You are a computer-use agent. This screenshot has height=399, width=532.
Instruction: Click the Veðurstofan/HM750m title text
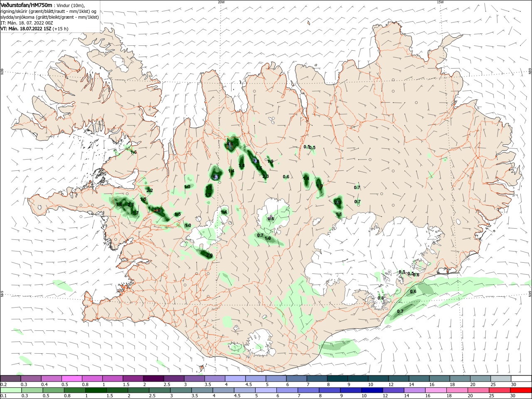point(26,5)
